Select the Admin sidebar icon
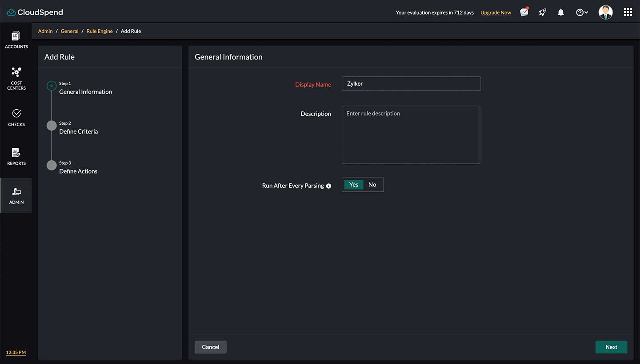The width and height of the screenshot is (640, 364). pos(16,194)
